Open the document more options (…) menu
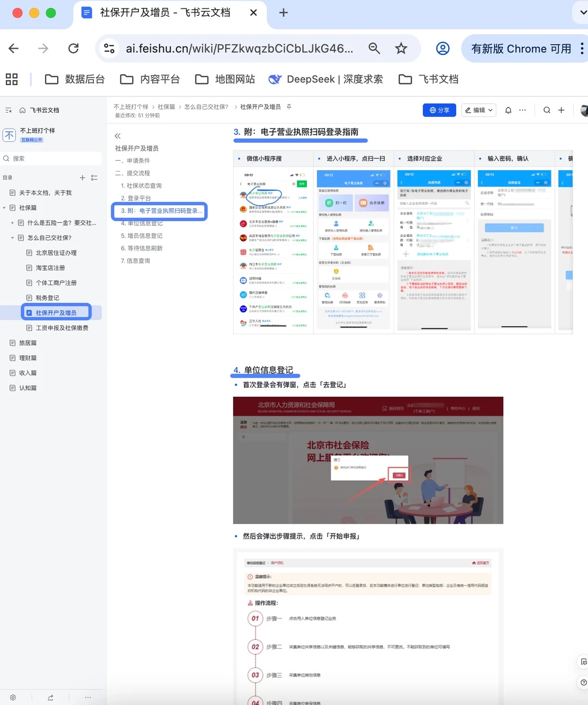Viewport: 588px width, 705px height. [523, 110]
